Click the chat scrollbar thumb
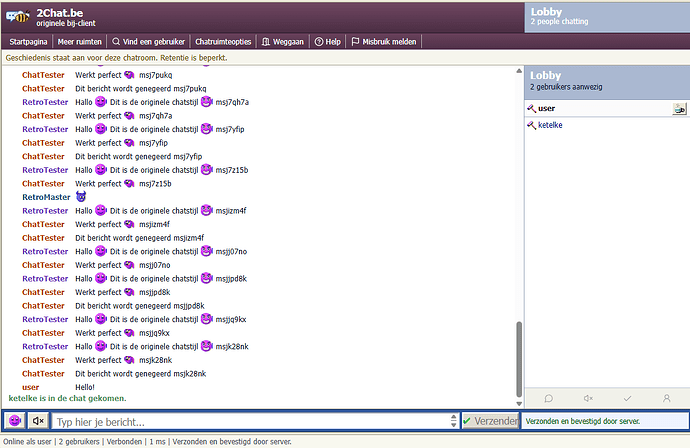Viewport: 690px width, 448px height. tap(519, 359)
